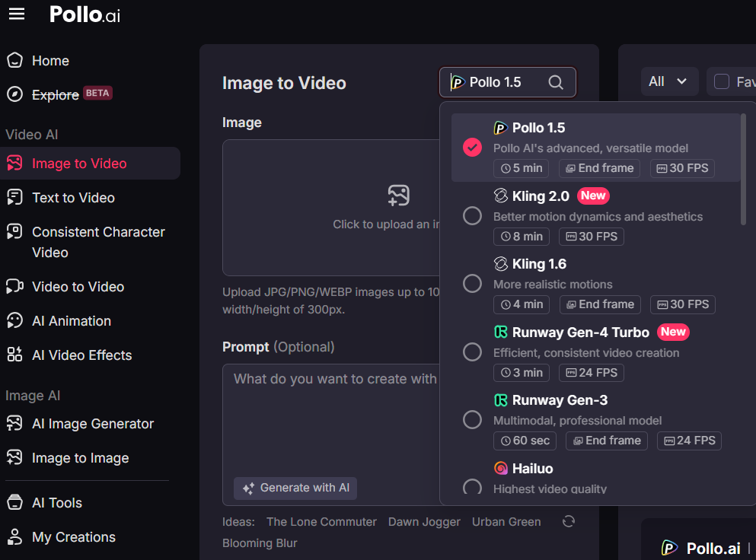Click the Home icon in sidebar
The width and height of the screenshot is (756, 560).
tap(15, 60)
